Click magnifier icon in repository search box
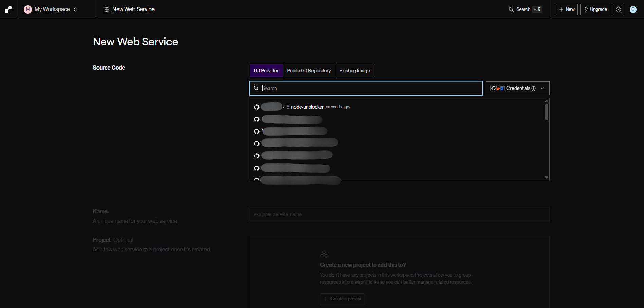Viewport: 644px width, 308px height. pyautogui.click(x=256, y=88)
